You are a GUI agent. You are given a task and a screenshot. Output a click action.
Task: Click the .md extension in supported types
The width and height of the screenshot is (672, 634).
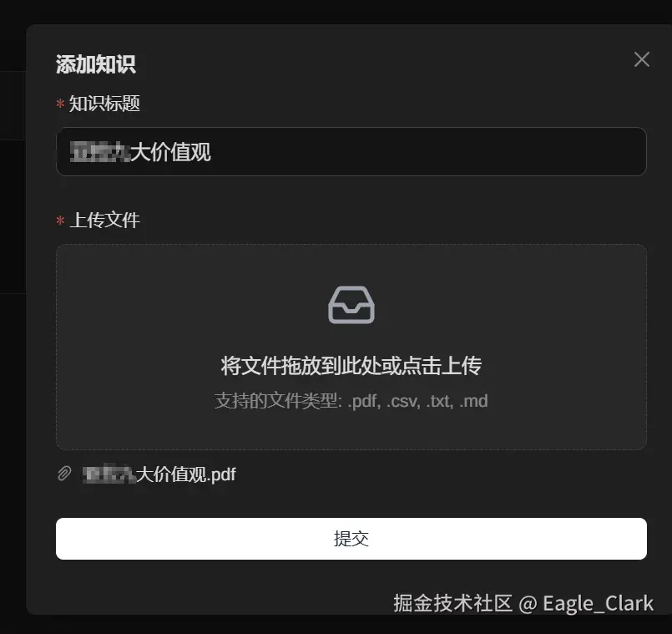click(473, 401)
